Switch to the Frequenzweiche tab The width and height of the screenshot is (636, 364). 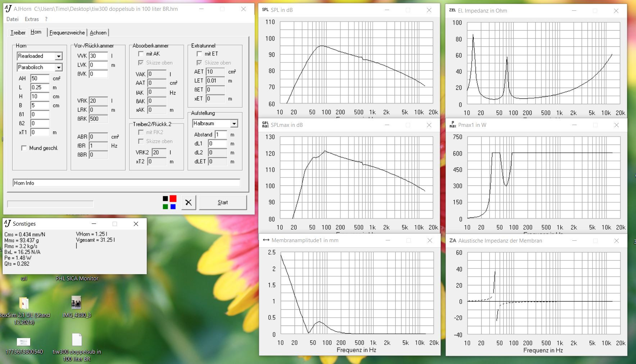pyautogui.click(x=67, y=33)
